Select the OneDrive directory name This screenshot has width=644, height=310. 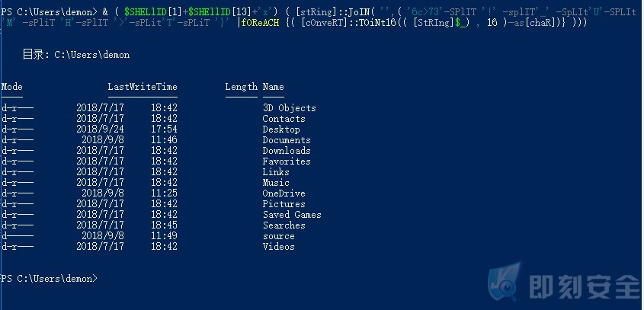(x=284, y=193)
